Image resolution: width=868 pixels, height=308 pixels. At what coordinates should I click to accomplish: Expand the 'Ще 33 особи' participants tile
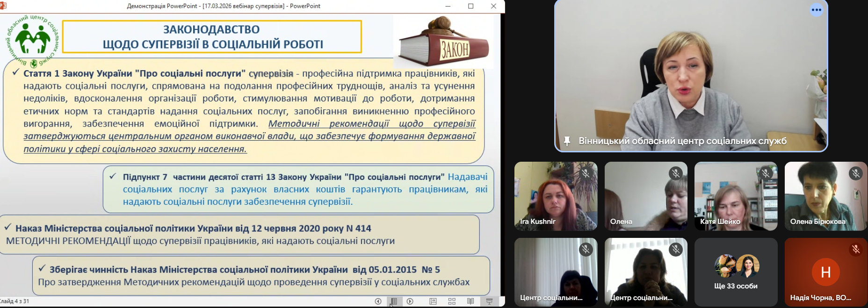pos(736,272)
